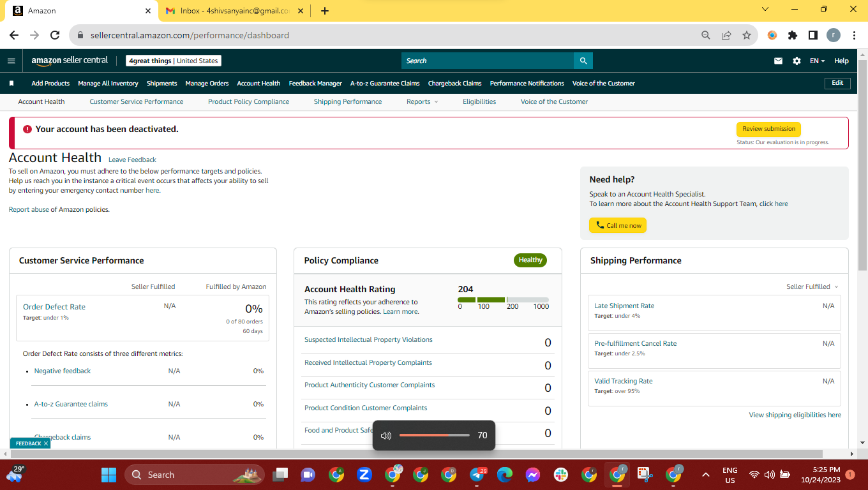The width and height of the screenshot is (868, 490).
Task: Share this page using the share icon
Action: [726, 35]
